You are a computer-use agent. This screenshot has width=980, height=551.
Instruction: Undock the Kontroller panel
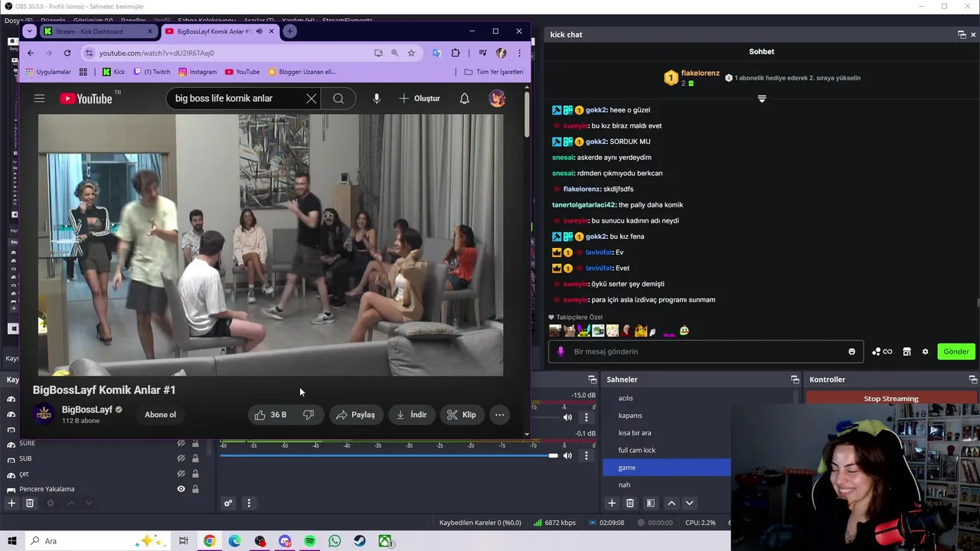tap(972, 380)
